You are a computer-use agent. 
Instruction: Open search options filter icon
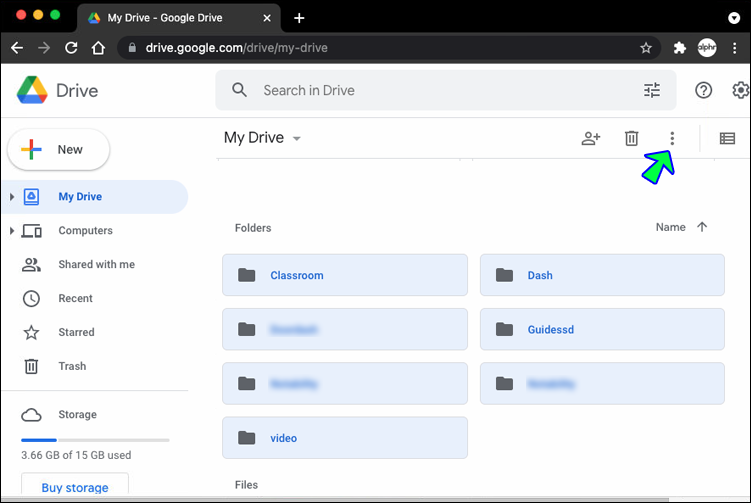point(652,90)
